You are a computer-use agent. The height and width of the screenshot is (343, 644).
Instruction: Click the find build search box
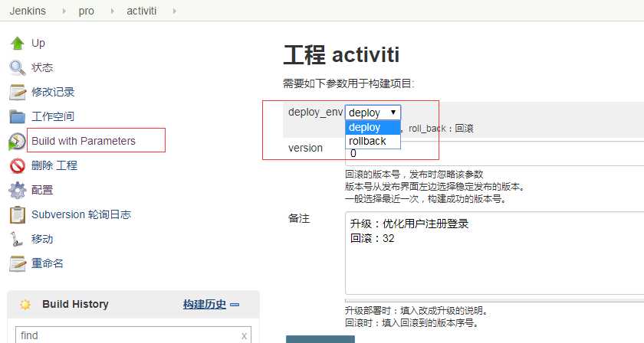click(133, 335)
